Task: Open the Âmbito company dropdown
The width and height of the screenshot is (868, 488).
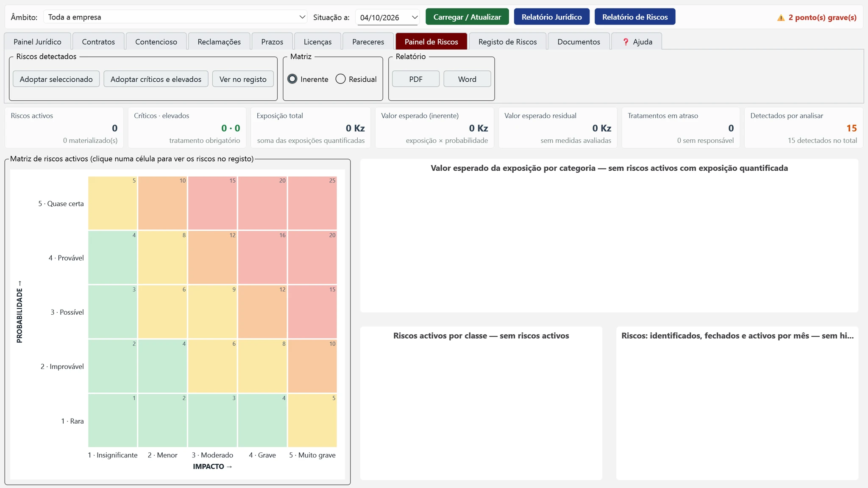Action: [x=175, y=17]
